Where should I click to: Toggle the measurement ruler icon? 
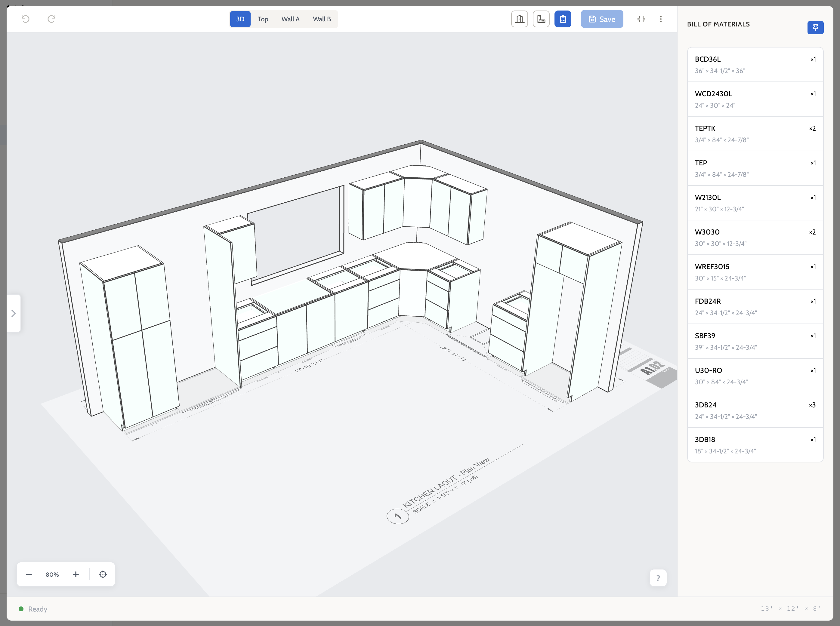coord(541,19)
